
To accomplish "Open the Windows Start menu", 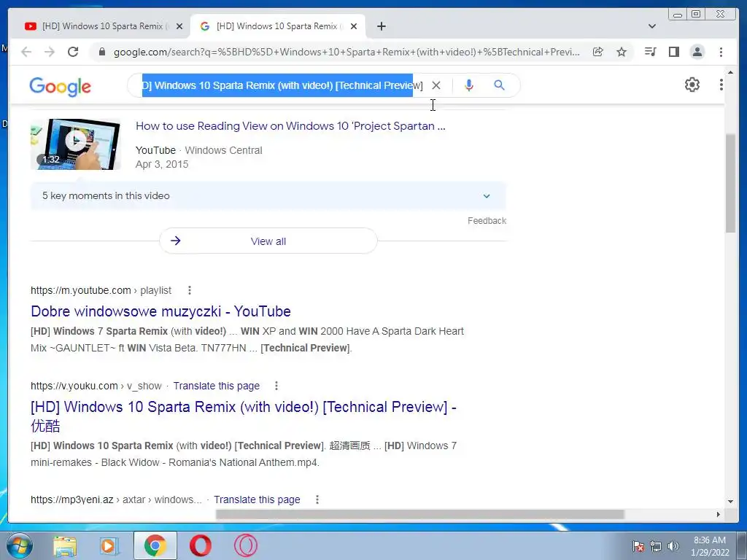I will (18, 545).
